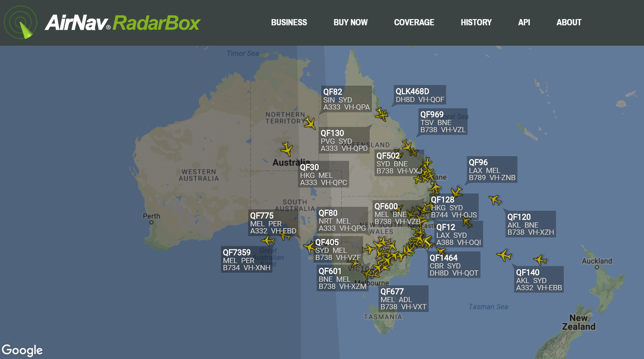Click the AirNav RadarBox wordmark

coord(123,23)
